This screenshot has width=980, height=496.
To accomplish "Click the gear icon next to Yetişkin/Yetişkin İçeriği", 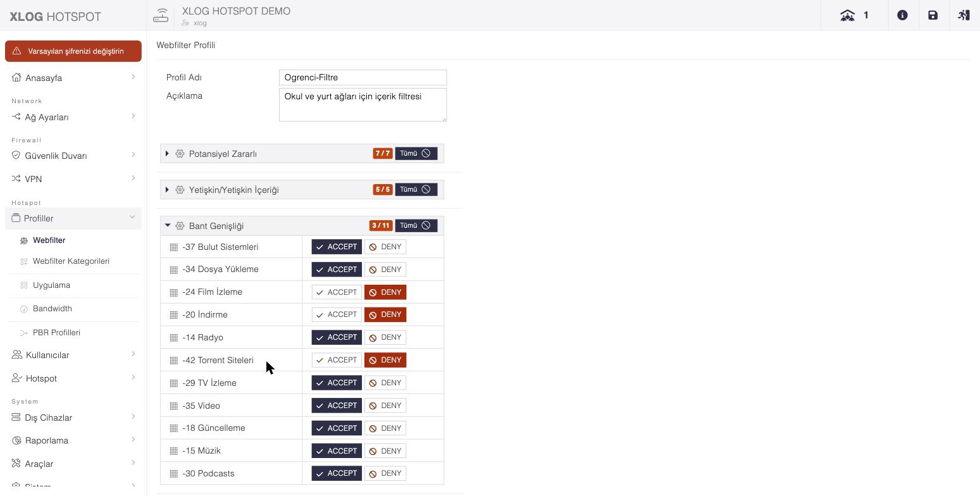I will point(180,190).
